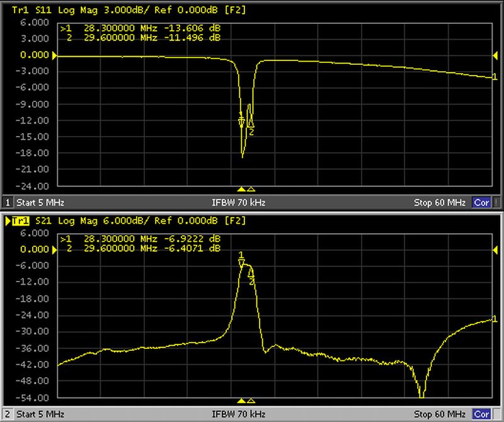Image resolution: width=504 pixels, height=422 pixels.
Task: Click hollow marker 2 triangle below S21 axis
Action: (x=251, y=401)
